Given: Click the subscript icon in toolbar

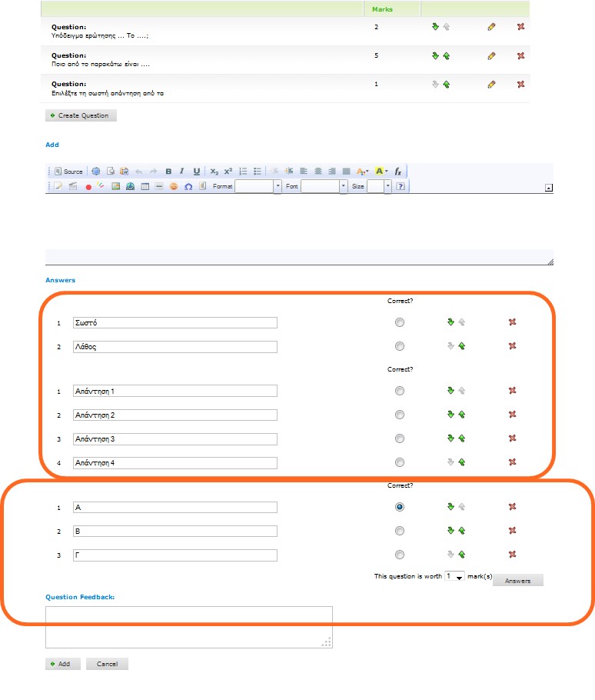Looking at the screenshot, I should (x=214, y=172).
